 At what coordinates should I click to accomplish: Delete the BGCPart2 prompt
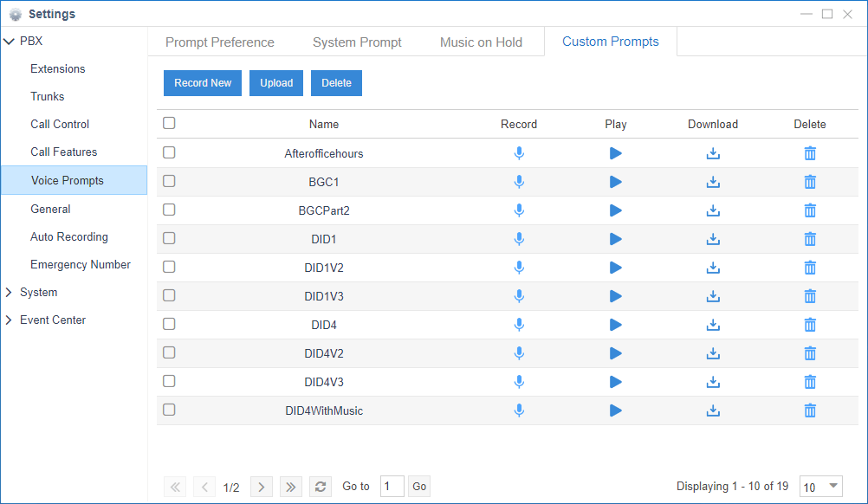pos(810,210)
